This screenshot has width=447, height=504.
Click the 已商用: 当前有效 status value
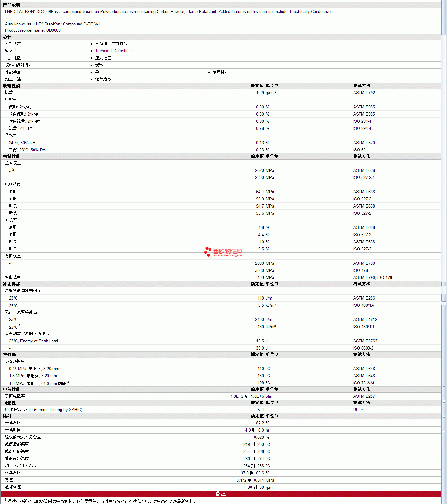111,44
